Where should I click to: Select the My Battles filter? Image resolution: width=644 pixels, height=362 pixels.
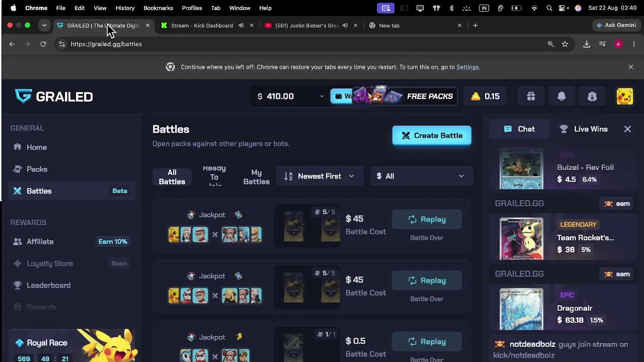click(x=257, y=177)
